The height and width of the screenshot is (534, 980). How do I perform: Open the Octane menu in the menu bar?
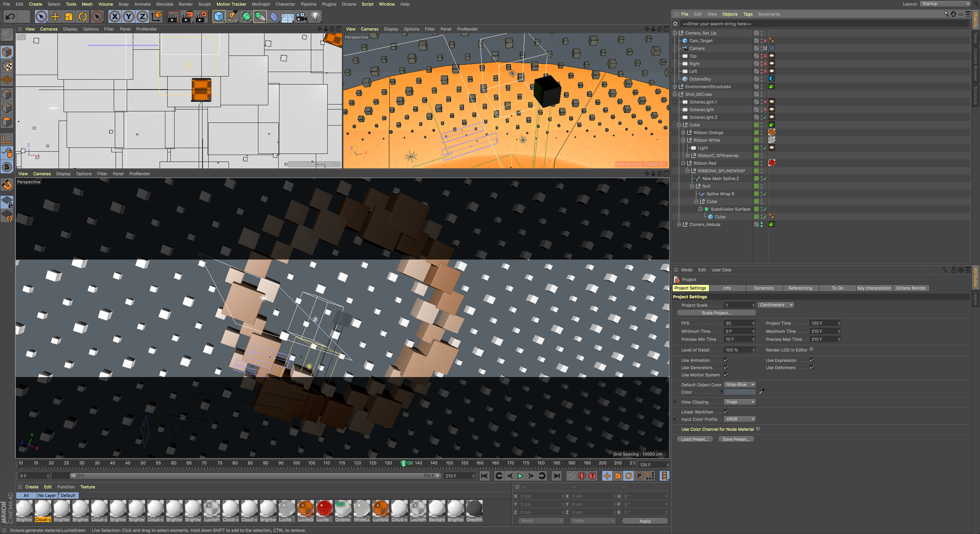pyautogui.click(x=348, y=4)
